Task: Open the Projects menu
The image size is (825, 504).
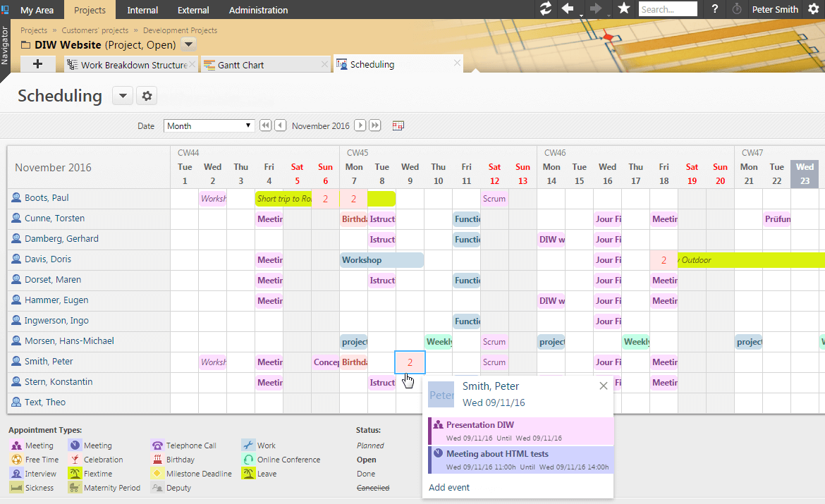Action: click(90, 10)
